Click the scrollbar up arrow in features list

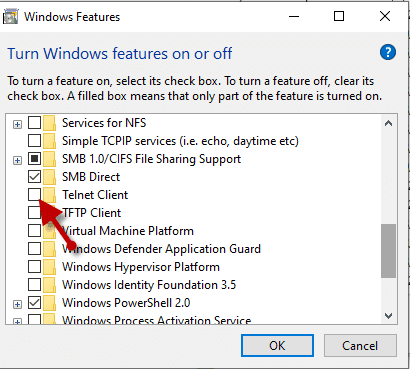388,123
